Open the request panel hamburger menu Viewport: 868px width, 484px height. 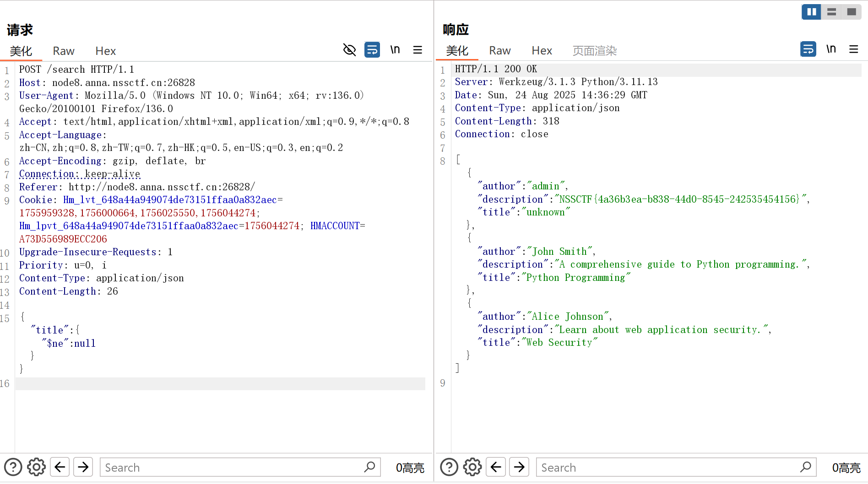tap(418, 49)
